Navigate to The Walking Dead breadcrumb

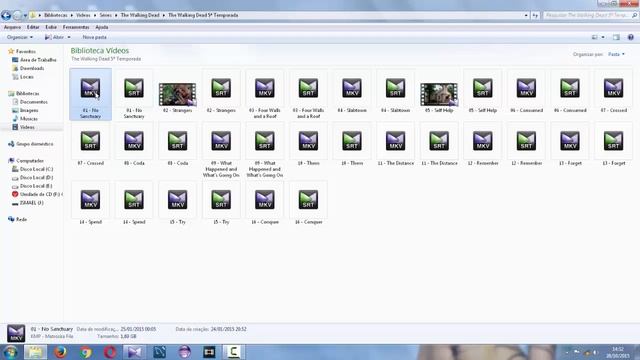pos(140,15)
